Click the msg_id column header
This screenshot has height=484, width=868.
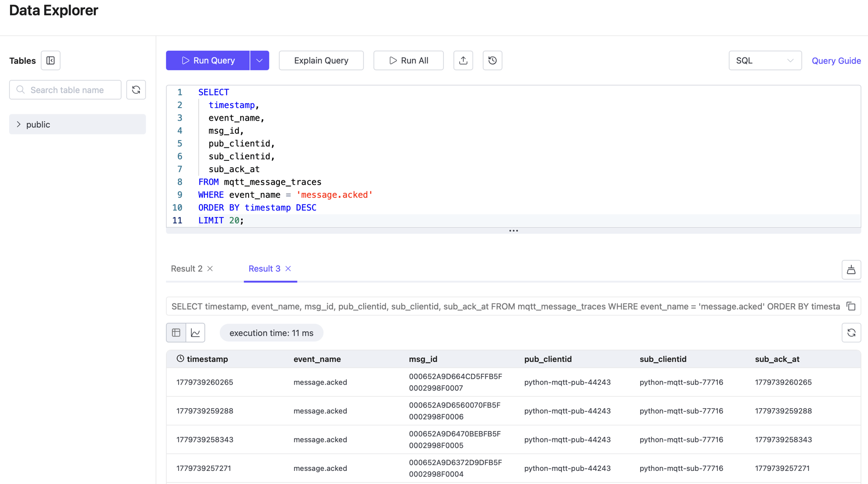[x=423, y=359]
